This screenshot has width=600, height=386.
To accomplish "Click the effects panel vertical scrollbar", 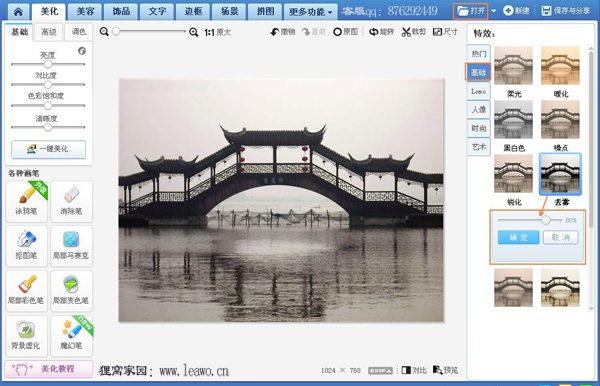I will 591,140.
